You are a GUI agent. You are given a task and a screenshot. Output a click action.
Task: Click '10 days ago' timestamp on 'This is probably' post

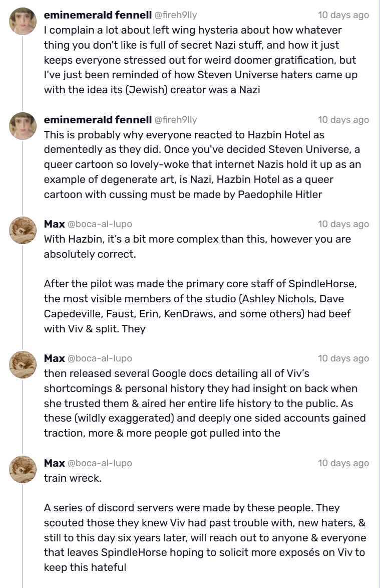343,120
